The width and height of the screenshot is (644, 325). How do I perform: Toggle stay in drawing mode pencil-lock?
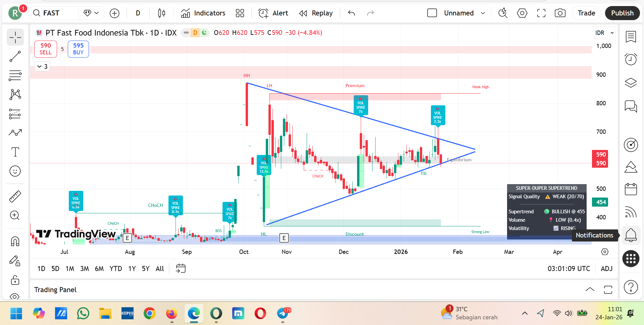(15, 261)
